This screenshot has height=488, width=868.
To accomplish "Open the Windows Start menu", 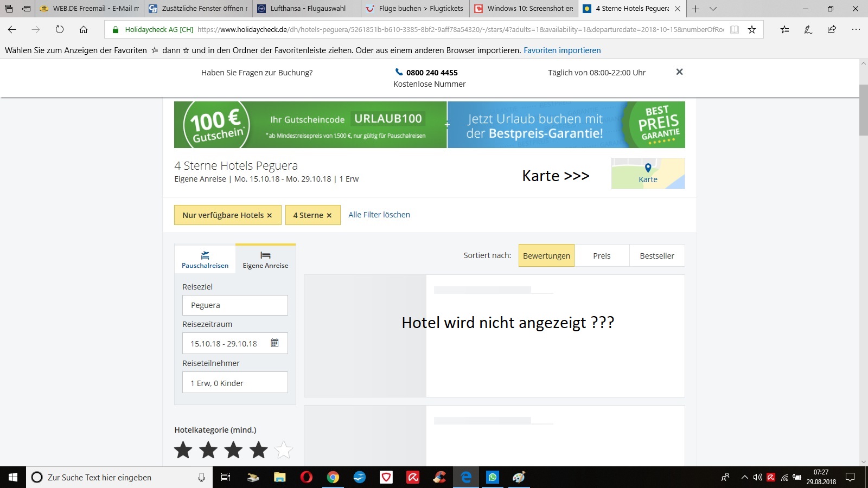I will tap(13, 477).
